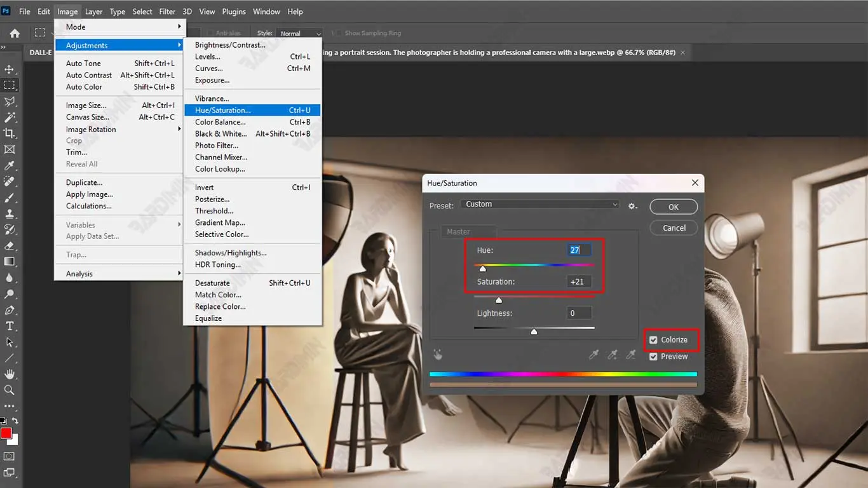Select the Eyedropper tool in toolbar
This screenshot has width=868, height=488.
[x=10, y=166]
